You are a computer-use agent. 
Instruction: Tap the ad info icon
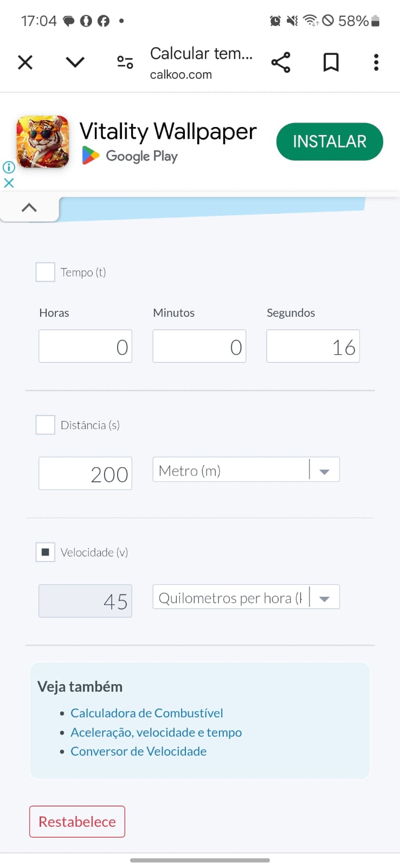[9, 167]
